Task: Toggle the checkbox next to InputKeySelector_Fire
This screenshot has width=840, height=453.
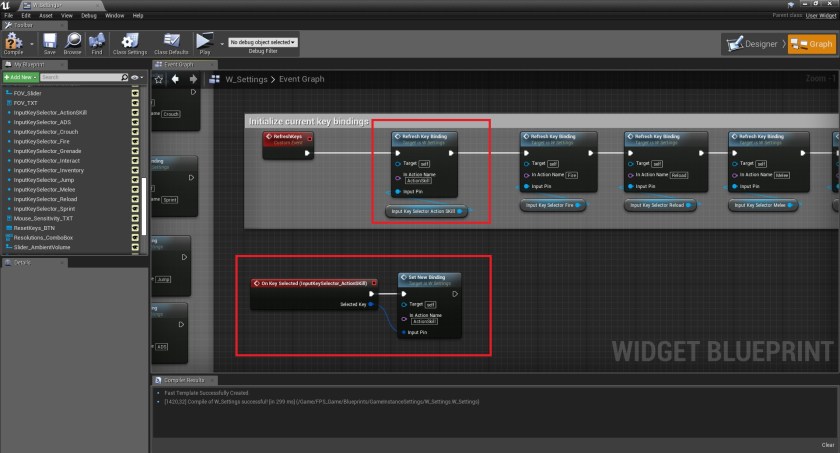Action: [135, 143]
